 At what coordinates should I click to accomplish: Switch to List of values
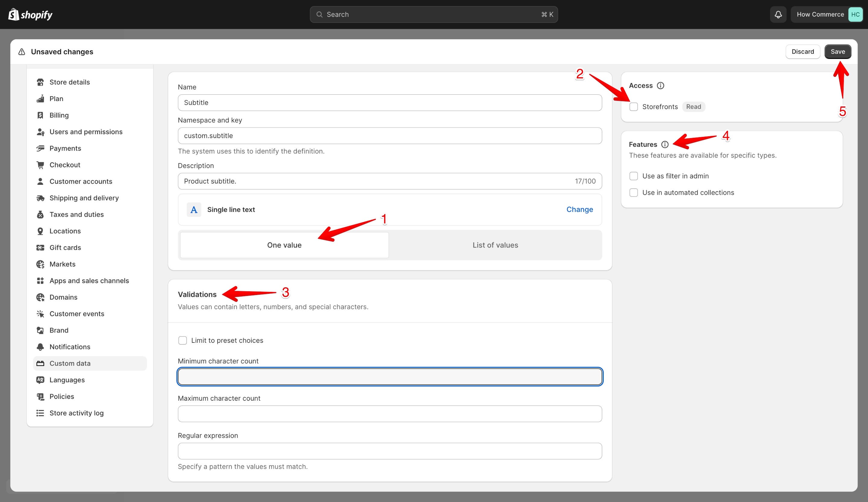click(495, 245)
